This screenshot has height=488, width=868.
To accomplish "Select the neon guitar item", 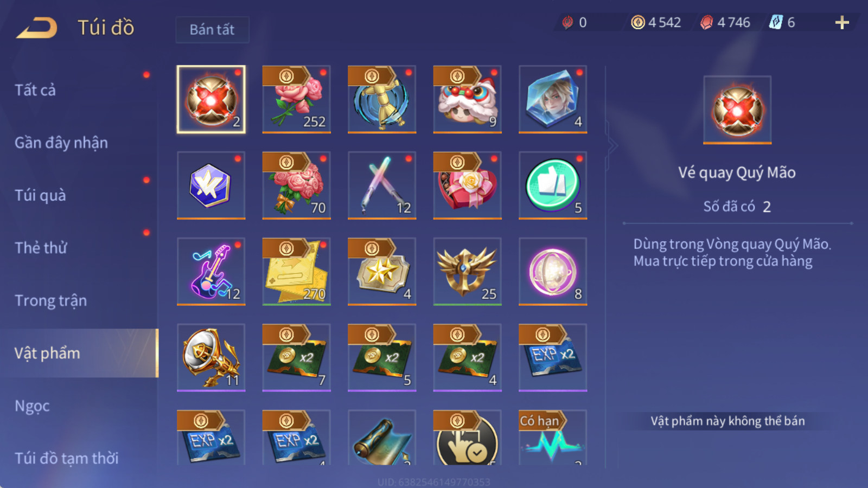I will (x=211, y=272).
